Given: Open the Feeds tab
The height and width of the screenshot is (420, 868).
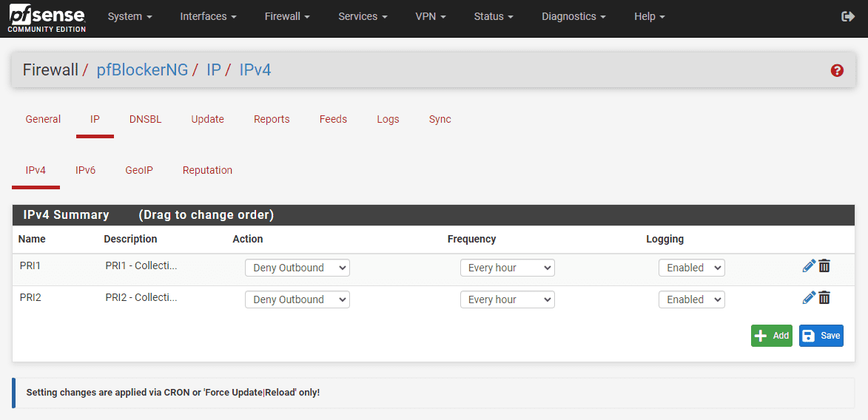Looking at the screenshot, I should 333,120.
